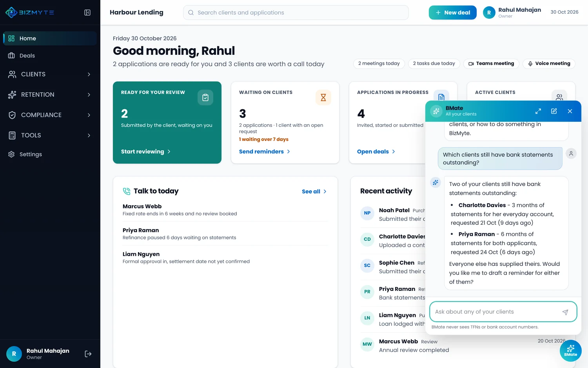Click the clipboard icon on Ready for your review
Screen dimensions: 588x368
(x=205, y=97)
